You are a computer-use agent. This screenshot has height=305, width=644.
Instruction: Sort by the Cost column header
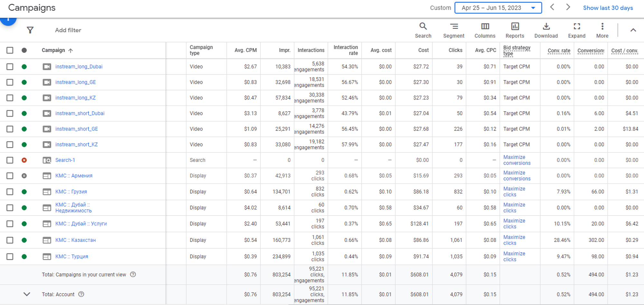[423, 50]
